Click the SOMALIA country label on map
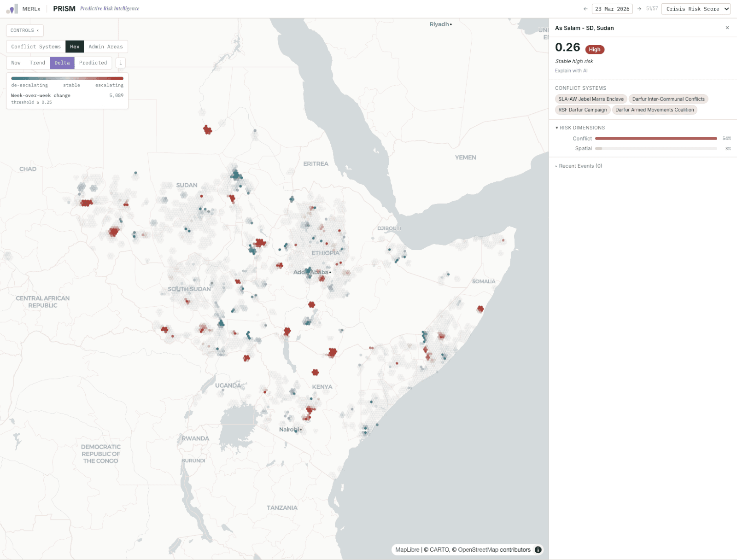 pyautogui.click(x=484, y=281)
